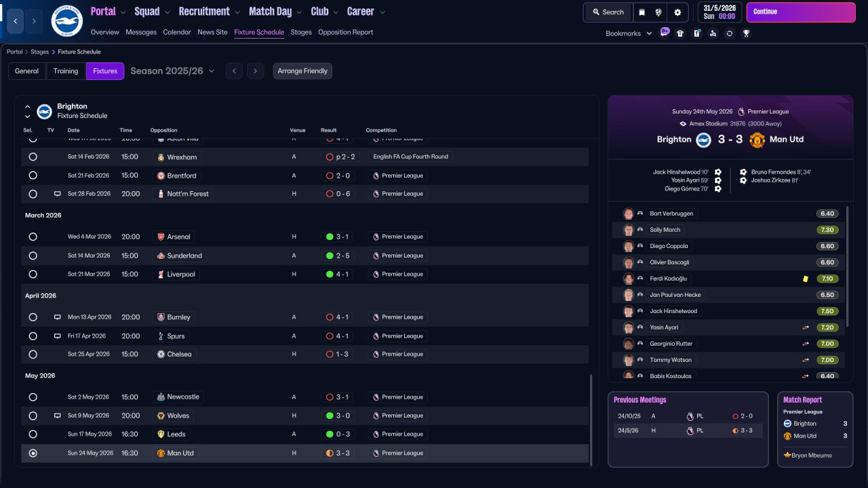Viewport: 868px width, 488px height.
Task: Expand the Career menu dropdown
Action: [382, 12]
